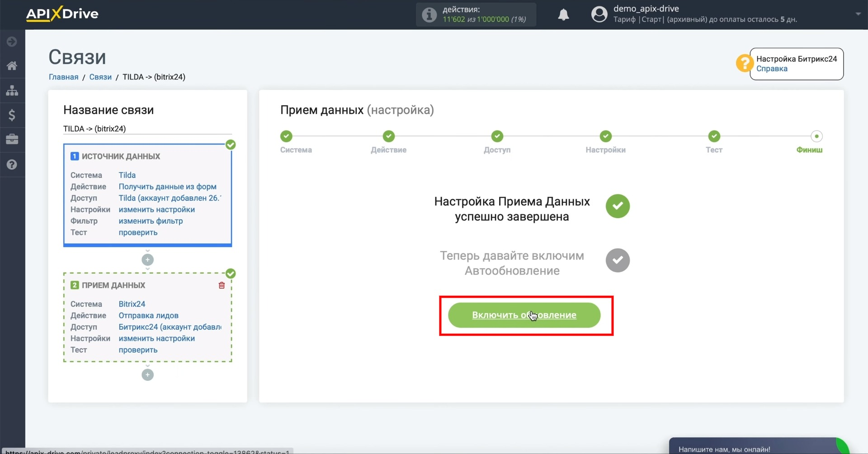The height and width of the screenshot is (454, 868).
Task: Click проверить in data source block
Action: (x=138, y=232)
